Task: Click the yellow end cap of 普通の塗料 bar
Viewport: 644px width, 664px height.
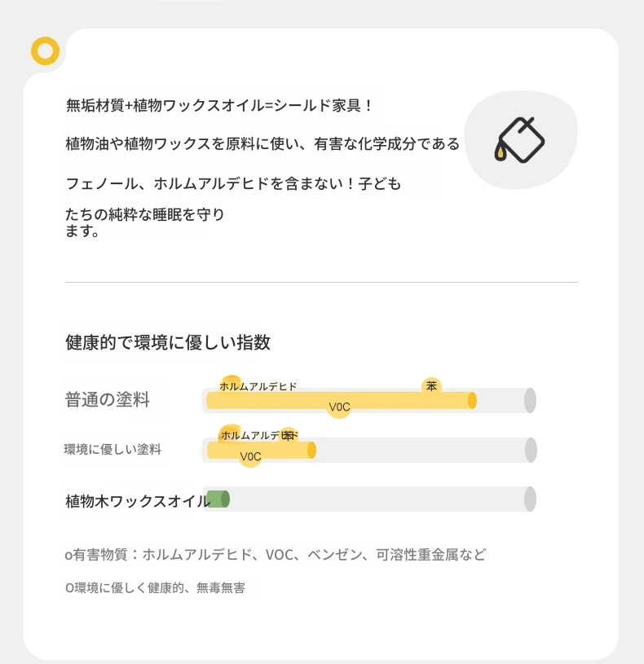Action: (x=472, y=401)
